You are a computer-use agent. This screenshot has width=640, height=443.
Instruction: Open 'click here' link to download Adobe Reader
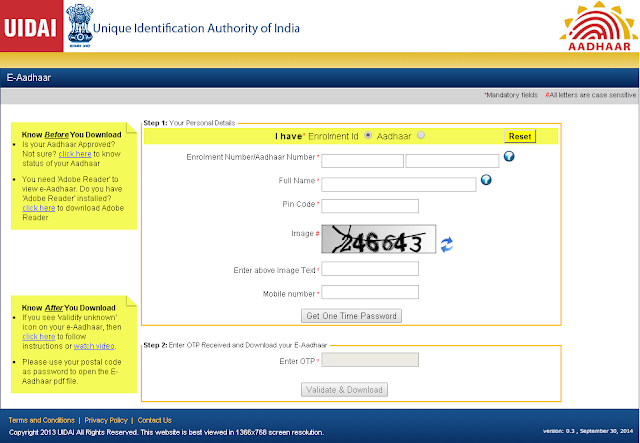point(39,208)
